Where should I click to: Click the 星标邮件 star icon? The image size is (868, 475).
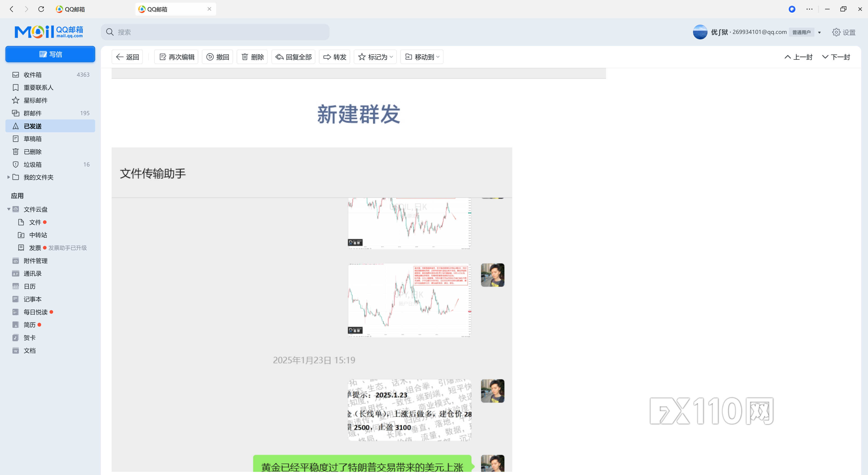[x=16, y=100]
